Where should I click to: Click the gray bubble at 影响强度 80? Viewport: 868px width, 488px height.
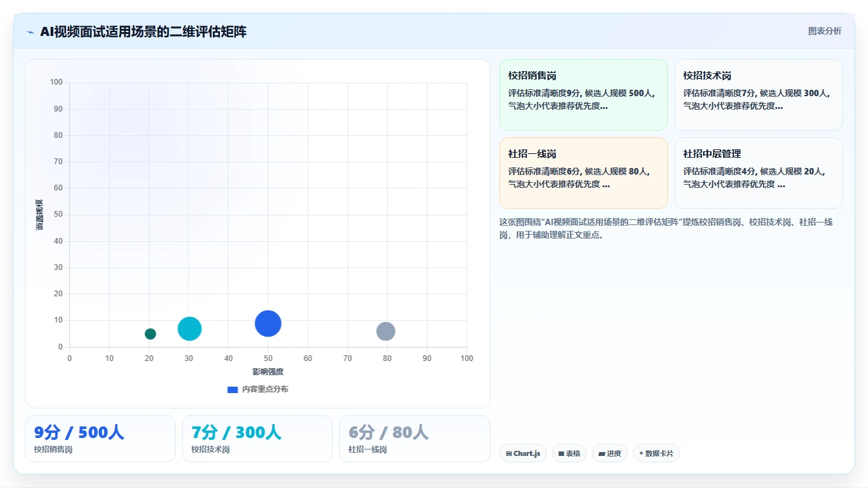click(x=385, y=332)
